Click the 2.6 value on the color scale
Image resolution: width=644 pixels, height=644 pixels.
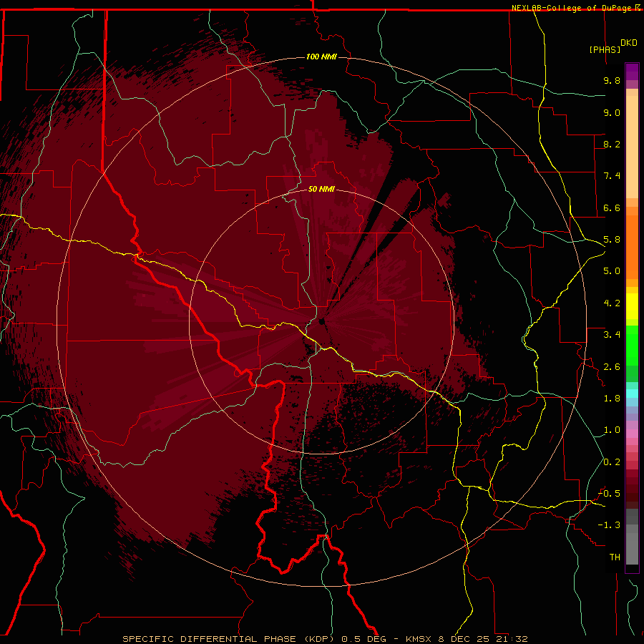click(612, 367)
